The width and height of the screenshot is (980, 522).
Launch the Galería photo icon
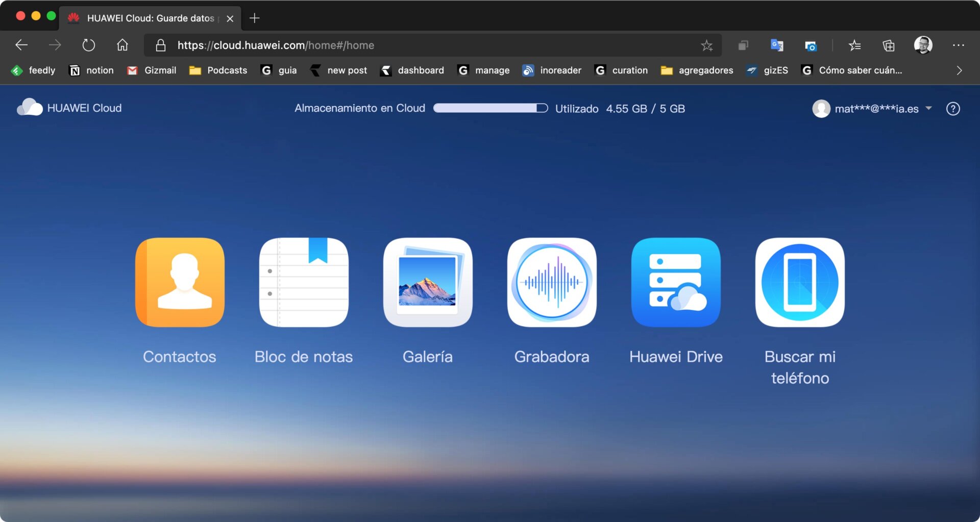[428, 282]
